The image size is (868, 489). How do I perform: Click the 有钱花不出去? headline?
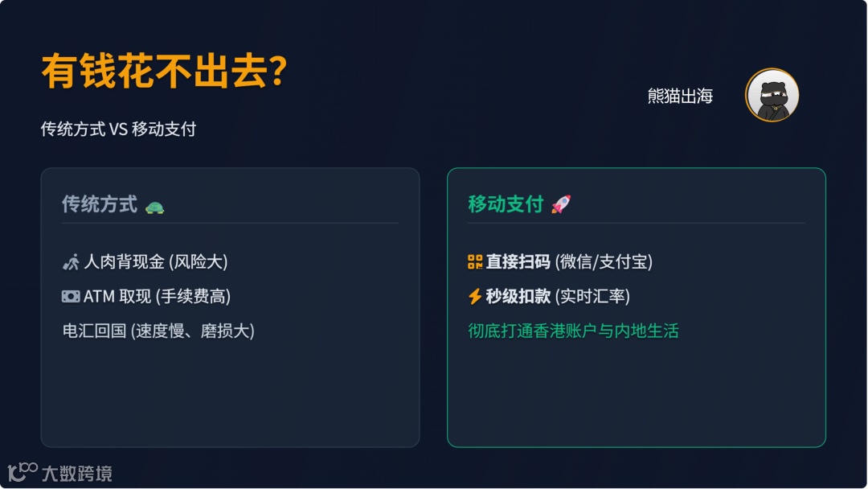point(164,72)
